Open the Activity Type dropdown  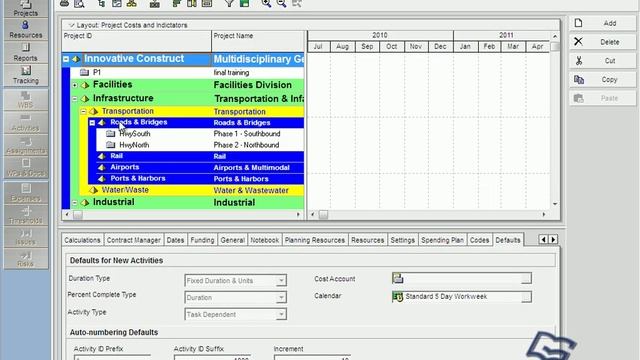(281, 314)
